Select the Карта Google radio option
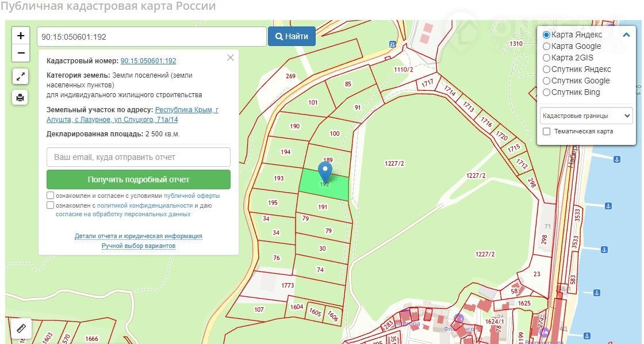This screenshot has width=644, height=344. (x=547, y=47)
